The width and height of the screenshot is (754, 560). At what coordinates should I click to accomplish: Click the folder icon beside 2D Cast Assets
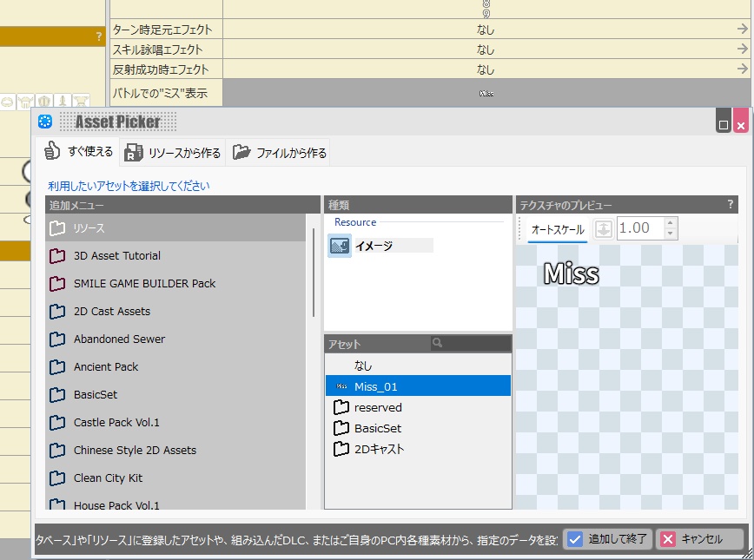[x=57, y=312]
